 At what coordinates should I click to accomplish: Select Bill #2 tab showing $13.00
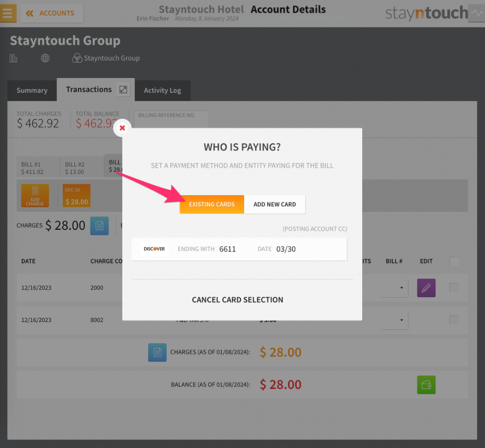[x=82, y=168]
